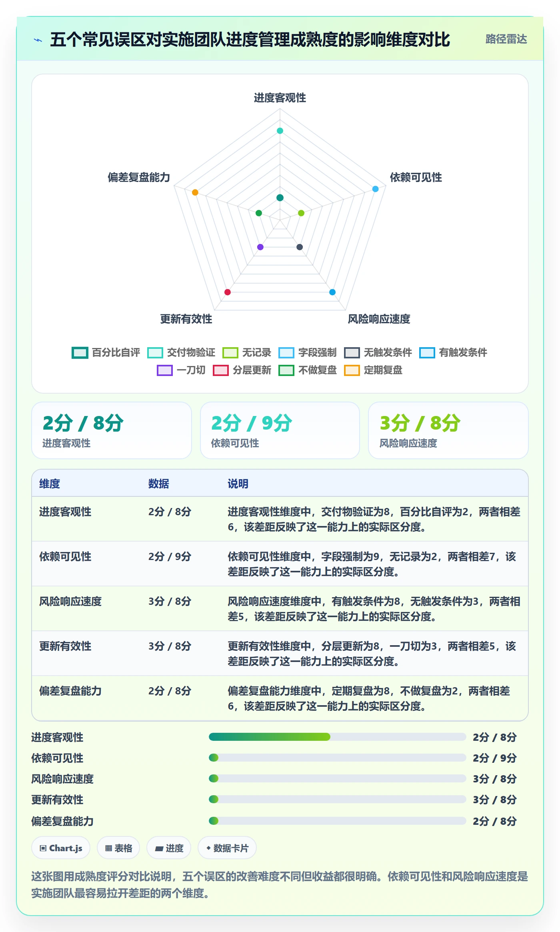Click the purple data point on the radar
This screenshot has width=560, height=932.
pyautogui.click(x=260, y=247)
